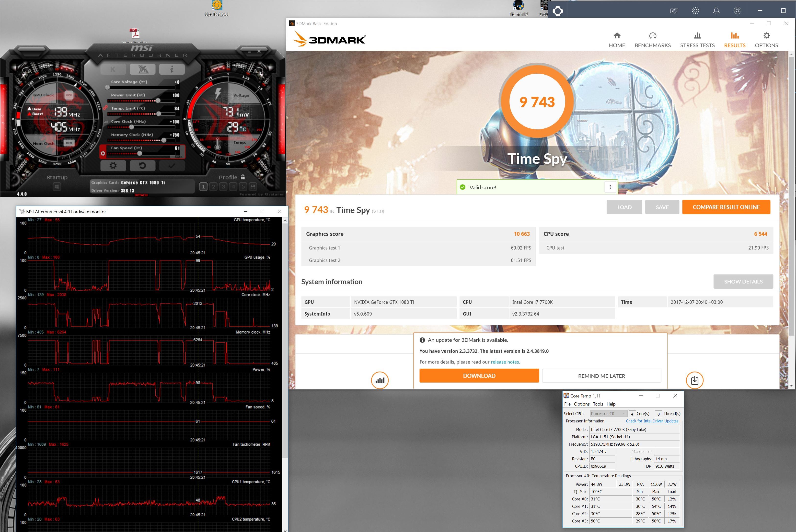Open Titanfall 2 desktop shortcut

518,9
